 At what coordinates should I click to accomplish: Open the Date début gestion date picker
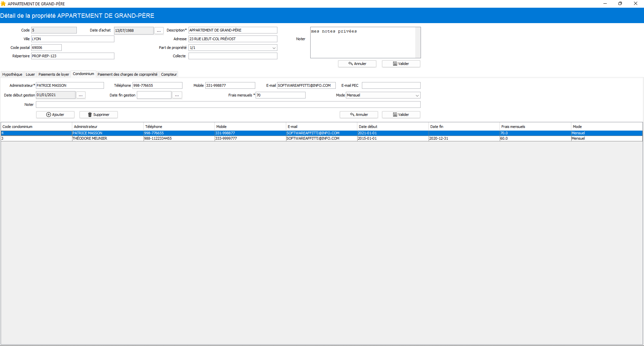point(81,95)
